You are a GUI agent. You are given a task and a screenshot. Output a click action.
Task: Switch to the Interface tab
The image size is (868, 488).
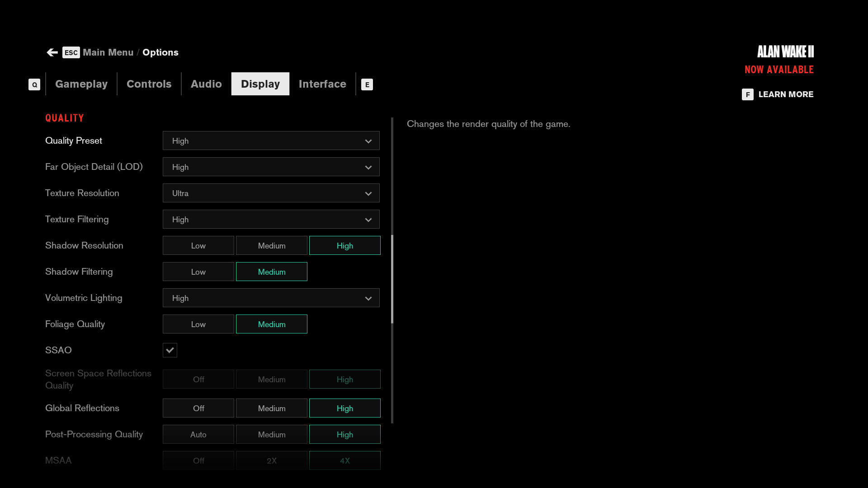click(322, 84)
